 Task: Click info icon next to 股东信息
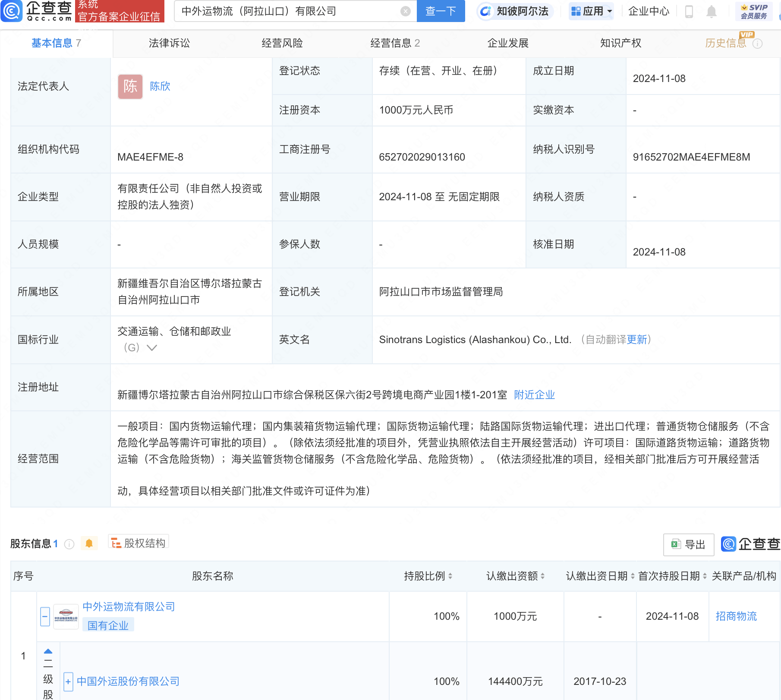point(69,544)
